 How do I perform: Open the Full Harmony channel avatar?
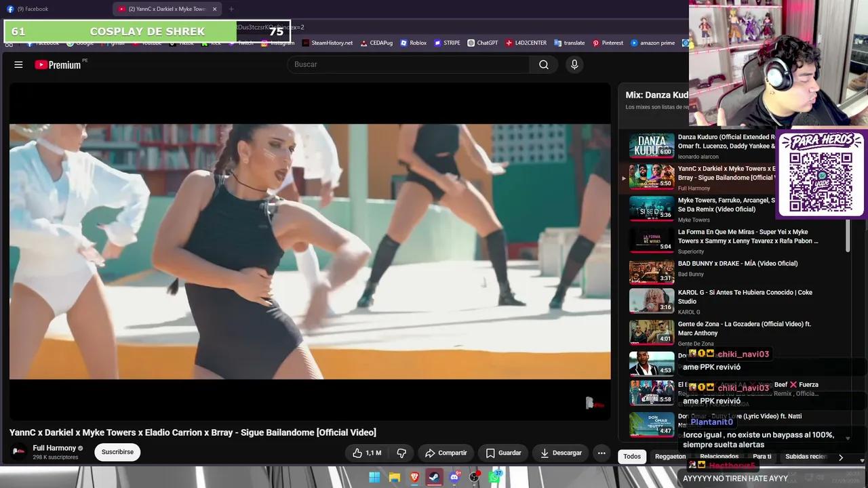19,452
